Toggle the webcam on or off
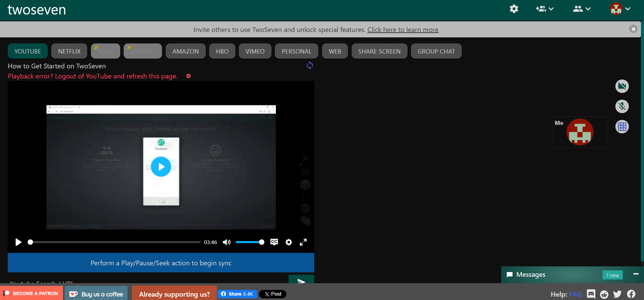Image resolution: width=644 pixels, height=300 pixels. [x=622, y=86]
